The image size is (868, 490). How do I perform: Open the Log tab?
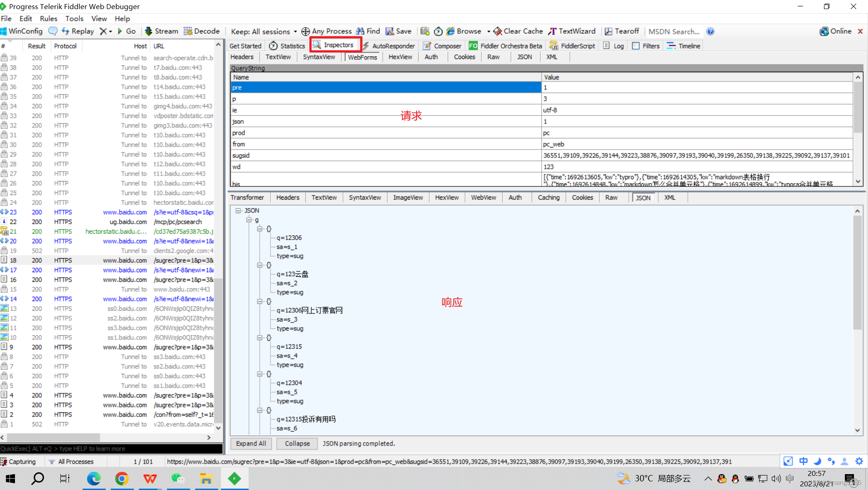coord(613,46)
